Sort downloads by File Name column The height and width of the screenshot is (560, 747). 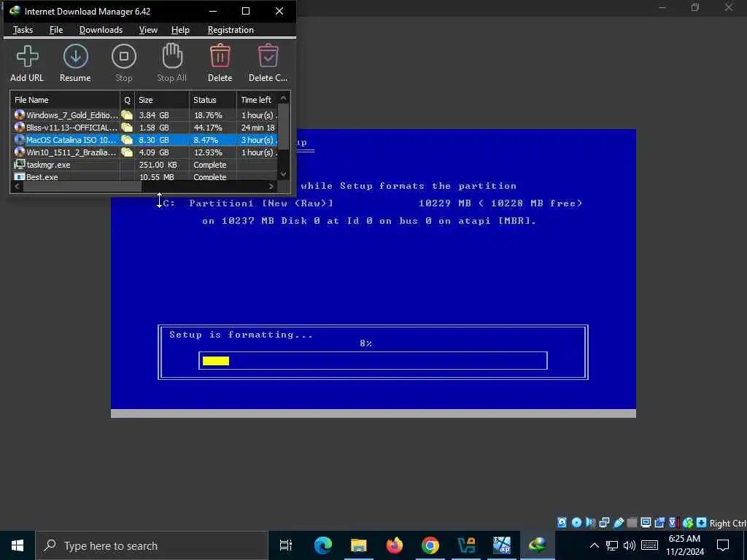click(x=65, y=99)
